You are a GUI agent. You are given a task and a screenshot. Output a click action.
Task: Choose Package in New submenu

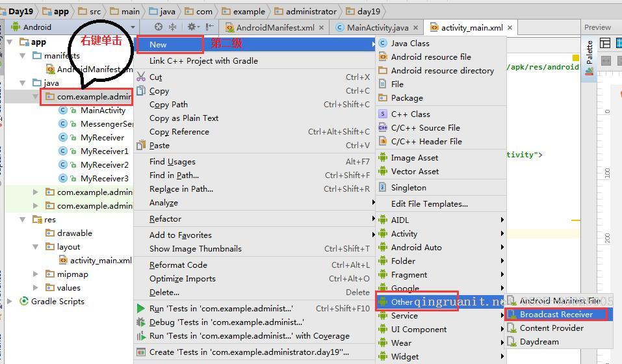pos(441,97)
